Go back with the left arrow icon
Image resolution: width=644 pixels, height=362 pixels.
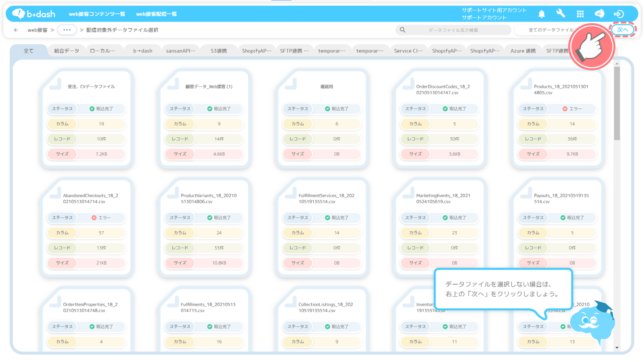tap(16, 30)
